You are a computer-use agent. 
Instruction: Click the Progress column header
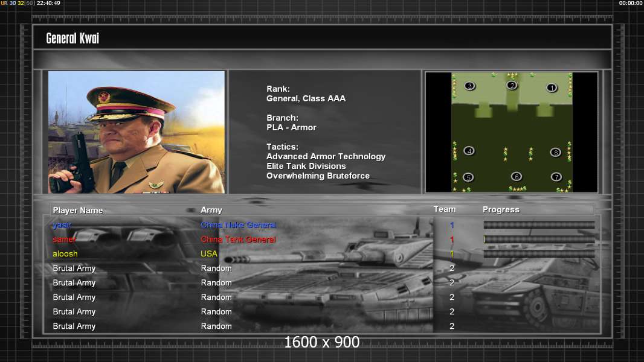coord(501,210)
